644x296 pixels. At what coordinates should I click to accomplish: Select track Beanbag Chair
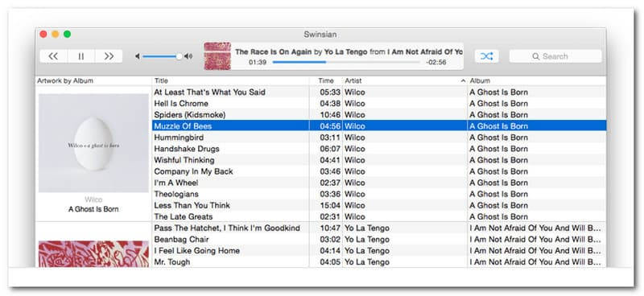(x=378, y=240)
